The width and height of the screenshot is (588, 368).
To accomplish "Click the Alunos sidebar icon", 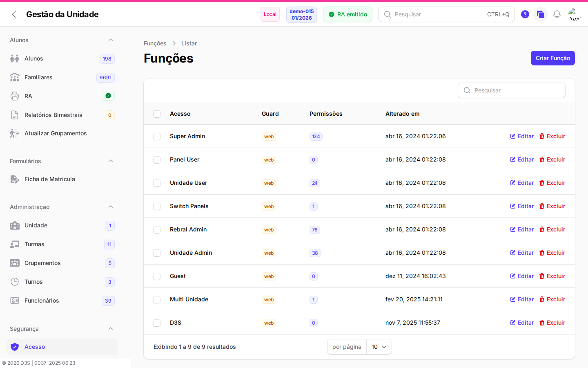I will [x=15, y=58].
